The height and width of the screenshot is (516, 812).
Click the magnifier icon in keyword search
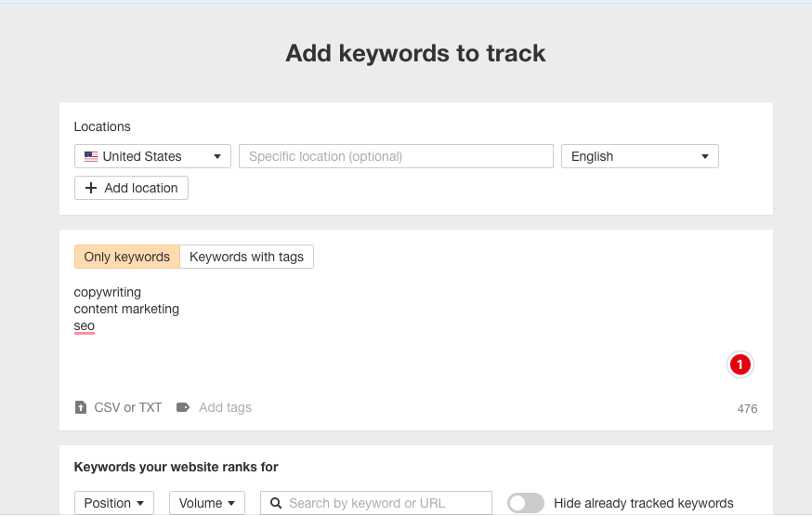(x=276, y=503)
